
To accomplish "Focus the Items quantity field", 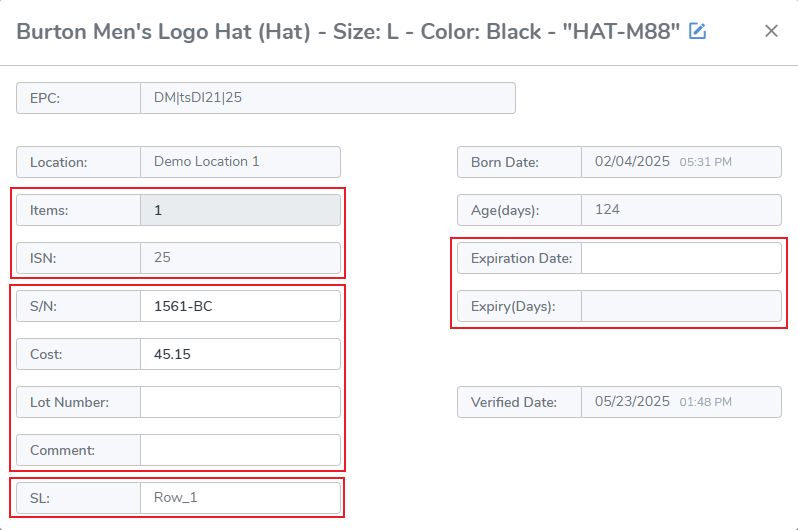I will coord(240,210).
